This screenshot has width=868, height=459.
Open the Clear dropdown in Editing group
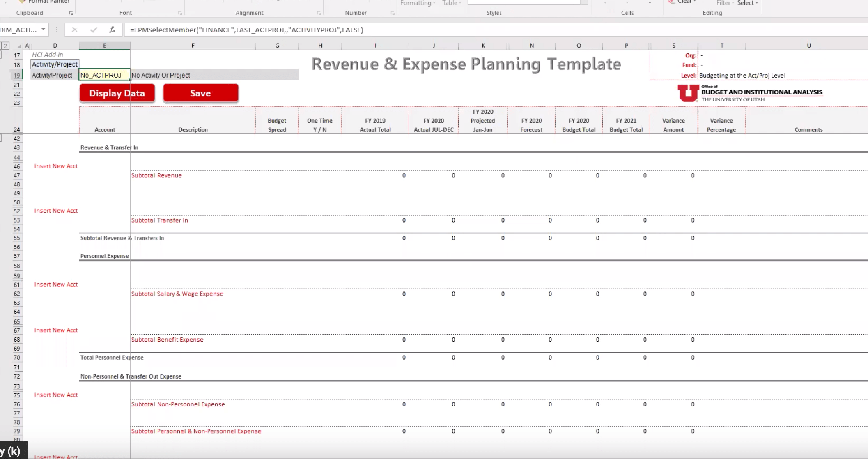(x=684, y=2)
